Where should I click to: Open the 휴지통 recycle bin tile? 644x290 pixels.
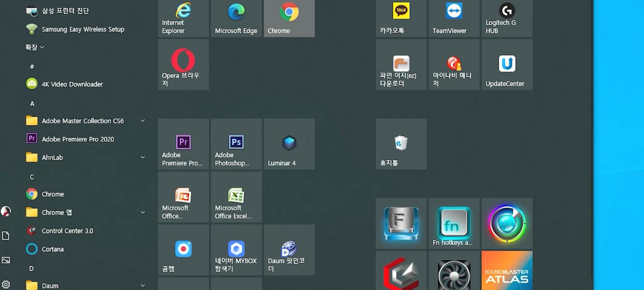401,144
